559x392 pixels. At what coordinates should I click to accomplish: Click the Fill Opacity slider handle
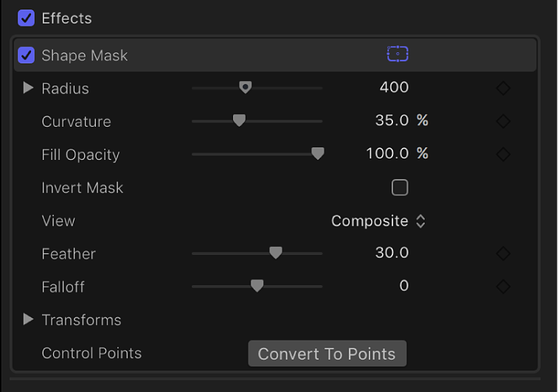318,153
